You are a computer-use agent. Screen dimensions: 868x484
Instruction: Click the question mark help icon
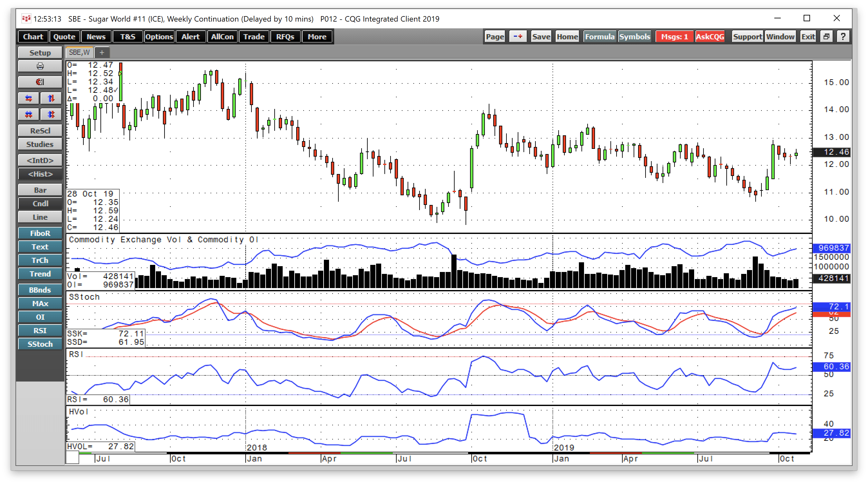[843, 37]
